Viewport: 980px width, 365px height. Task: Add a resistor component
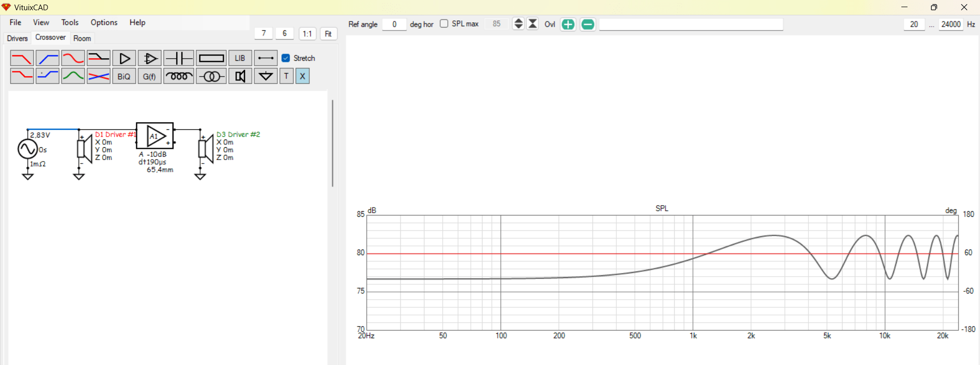point(211,58)
